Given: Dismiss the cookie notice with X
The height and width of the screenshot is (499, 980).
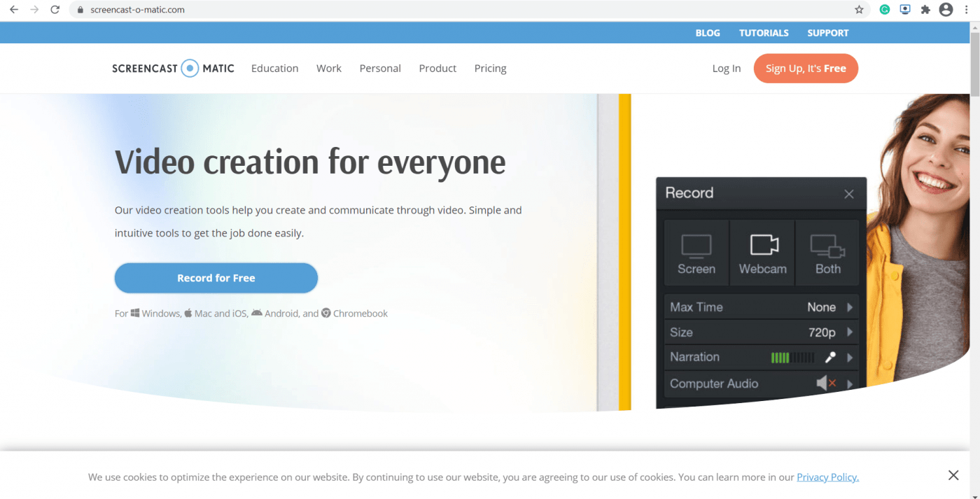Looking at the screenshot, I should click(953, 475).
